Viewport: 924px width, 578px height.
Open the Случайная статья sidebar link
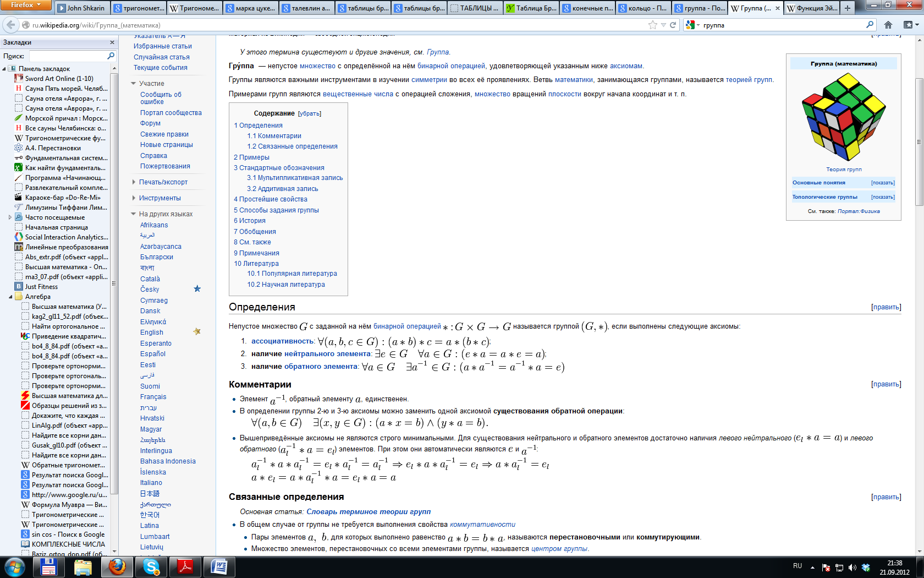coord(162,57)
